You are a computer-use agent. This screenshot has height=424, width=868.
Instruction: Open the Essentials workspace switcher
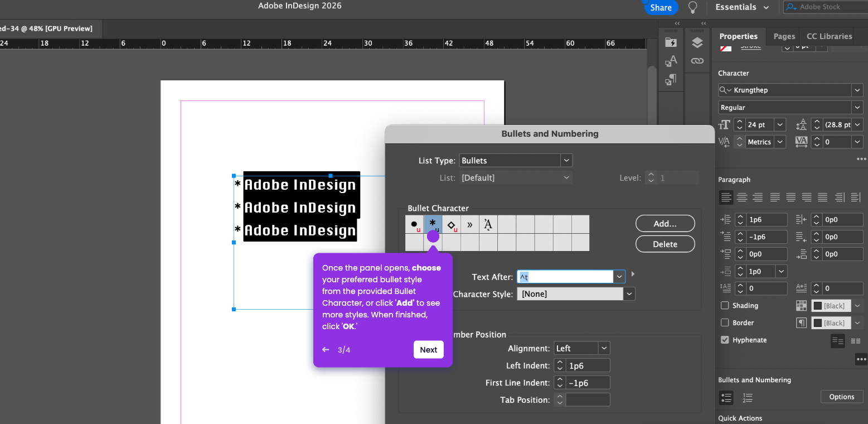click(x=742, y=7)
